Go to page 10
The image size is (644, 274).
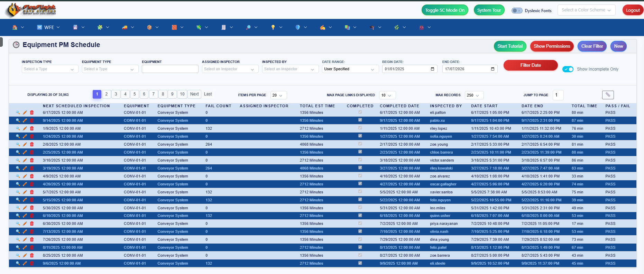coord(182,94)
